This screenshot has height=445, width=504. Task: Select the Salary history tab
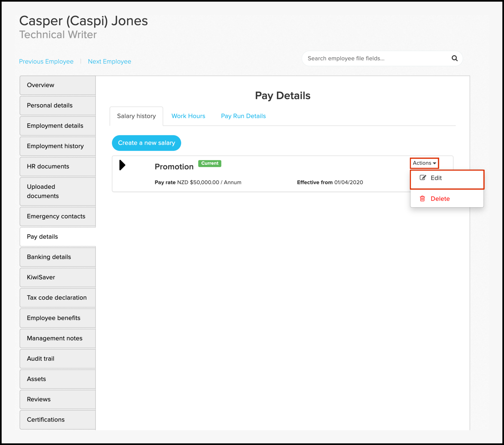(x=136, y=116)
